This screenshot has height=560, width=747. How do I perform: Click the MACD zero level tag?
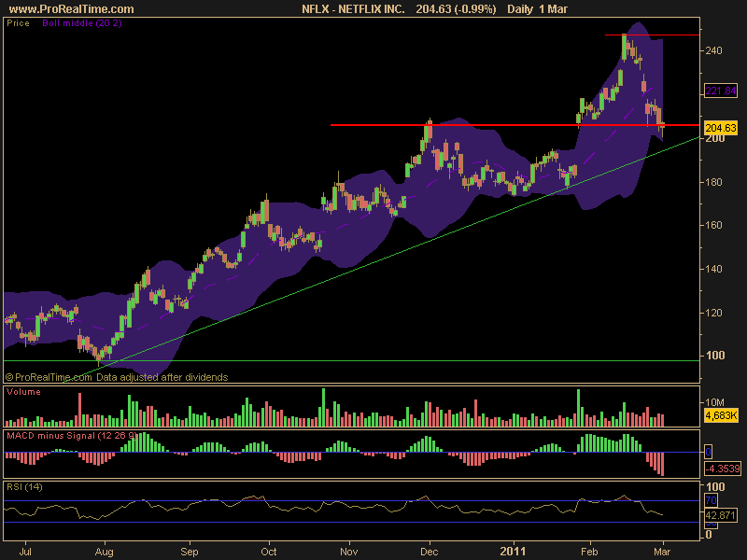point(709,452)
